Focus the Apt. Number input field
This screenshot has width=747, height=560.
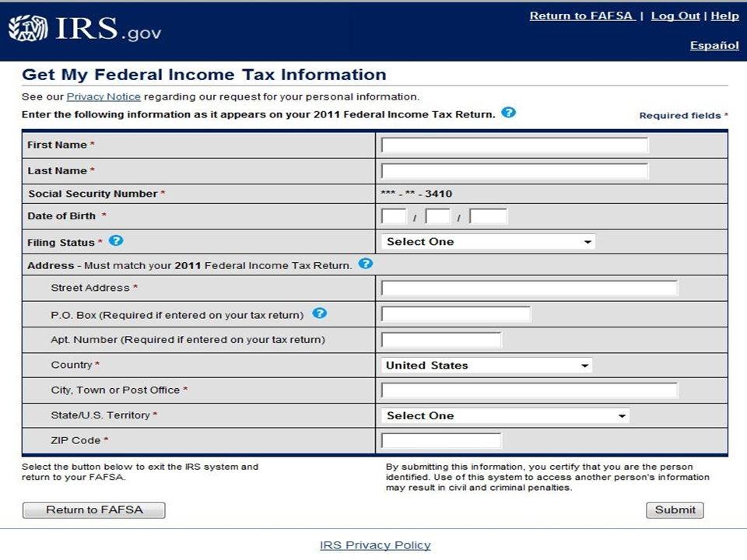441,340
